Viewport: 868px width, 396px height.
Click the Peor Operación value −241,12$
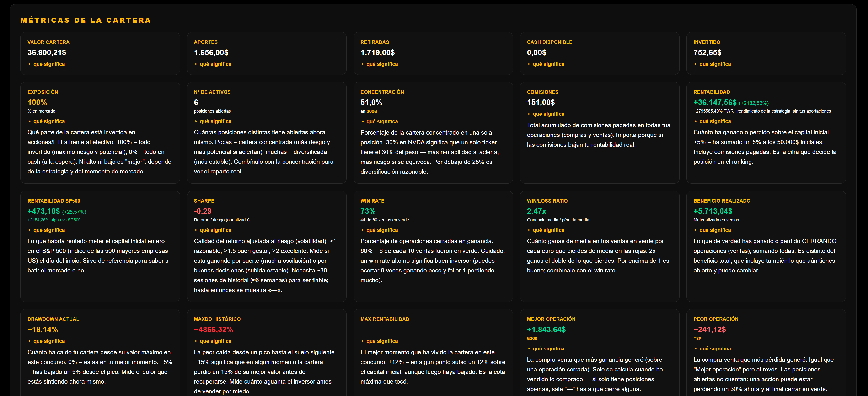[x=710, y=330]
